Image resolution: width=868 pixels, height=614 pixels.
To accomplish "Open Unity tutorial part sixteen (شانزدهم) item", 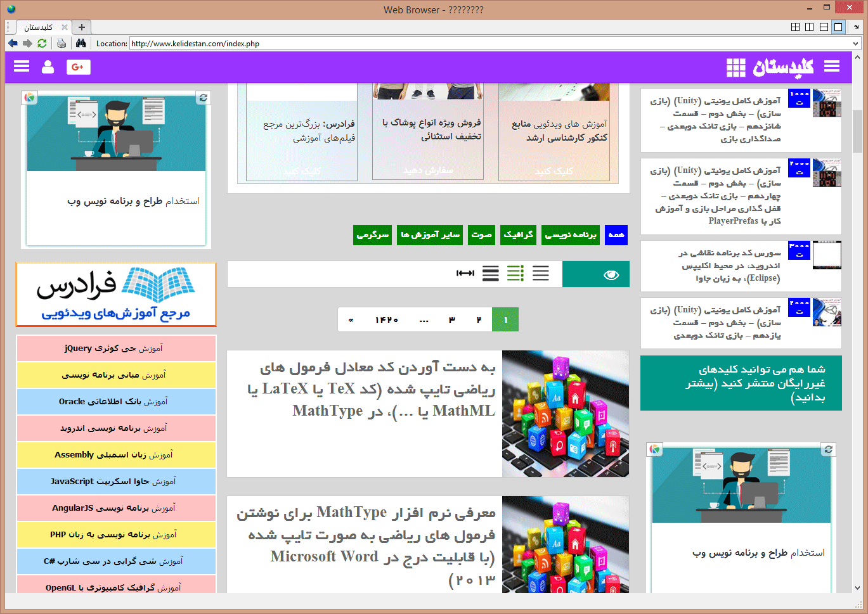I will [x=741, y=120].
